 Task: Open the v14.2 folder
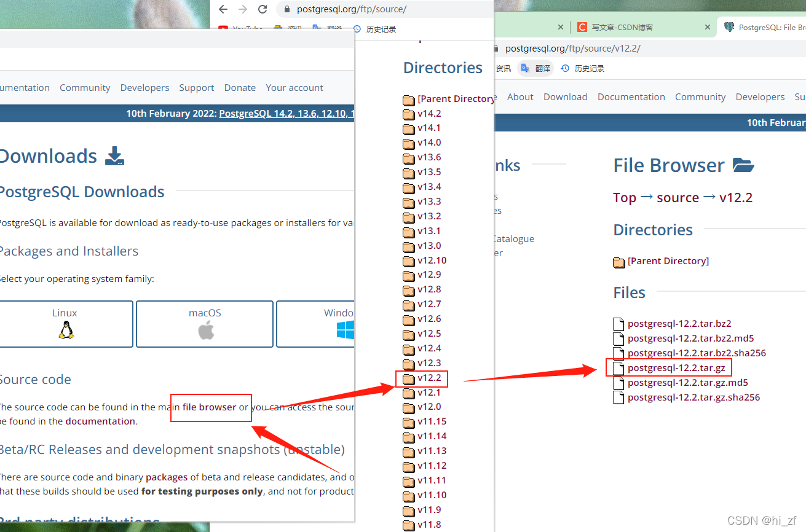pos(429,114)
